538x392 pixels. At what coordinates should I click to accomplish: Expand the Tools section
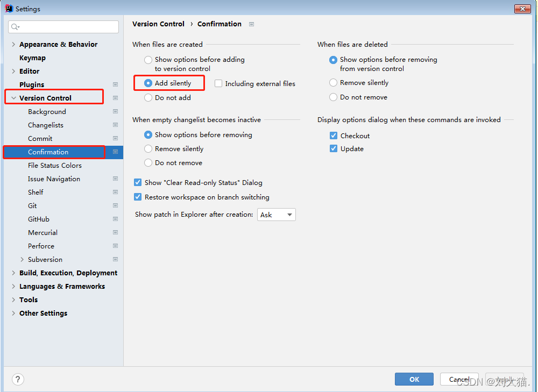coord(13,300)
